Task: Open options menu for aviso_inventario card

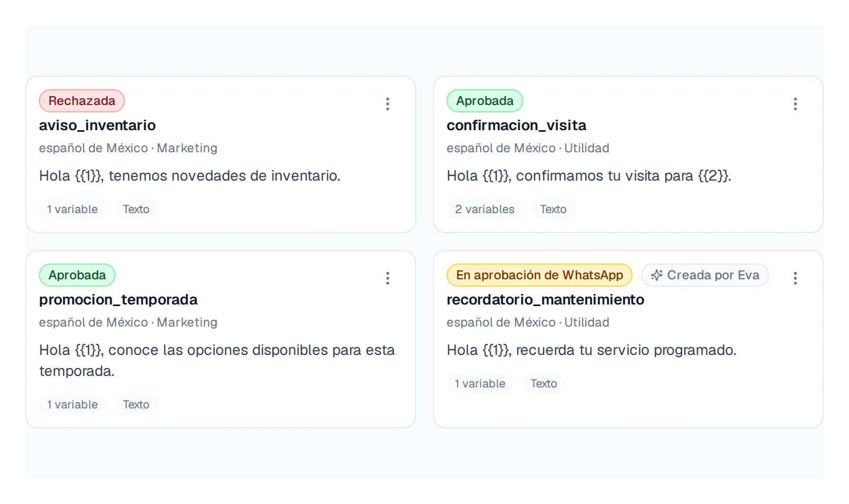Action: (x=388, y=104)
